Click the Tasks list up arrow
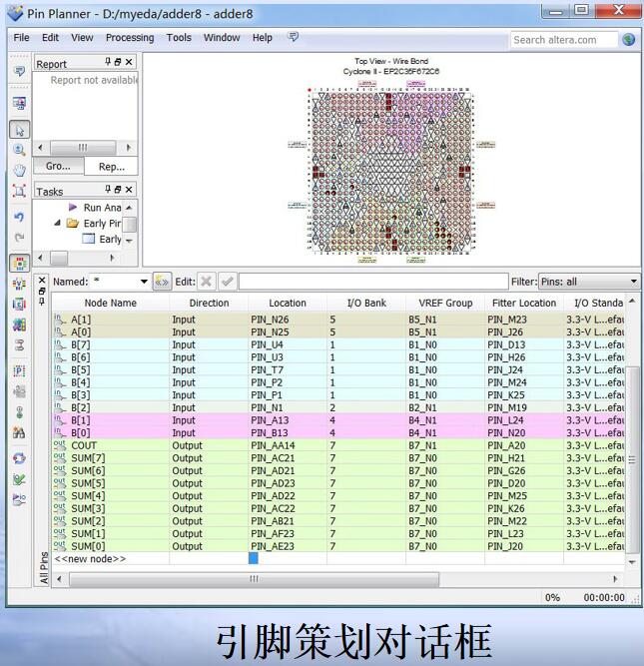 coord(129,208)
